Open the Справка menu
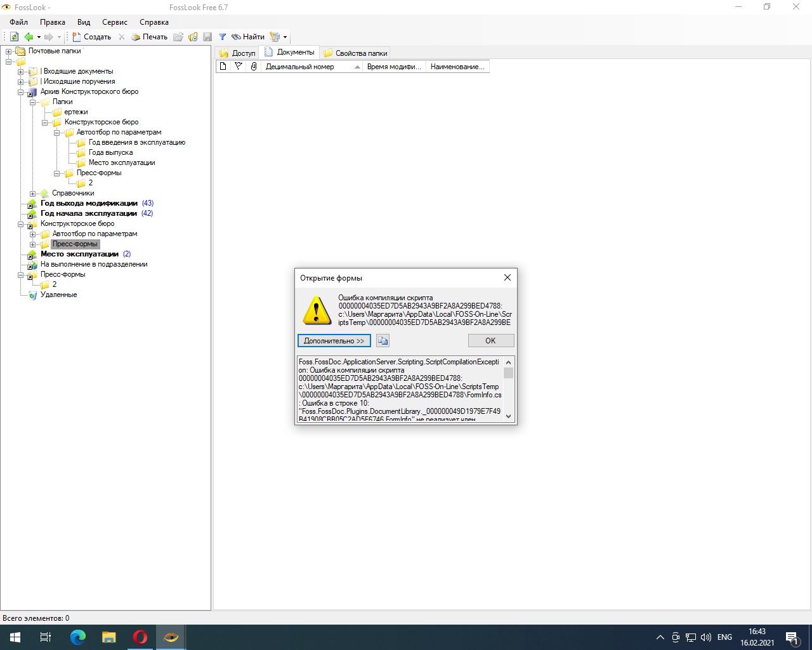The image size is (812, 650). coord(154,22)
